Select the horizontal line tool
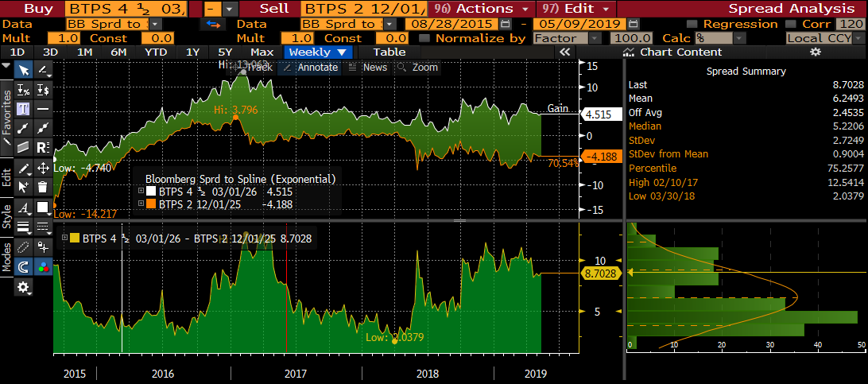Screen dimensions: 868x384 tap(43, 109)
